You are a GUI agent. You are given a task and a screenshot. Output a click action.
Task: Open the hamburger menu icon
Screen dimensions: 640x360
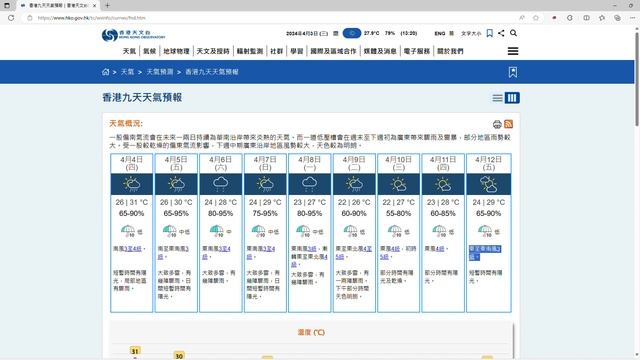tap(513, 51)
